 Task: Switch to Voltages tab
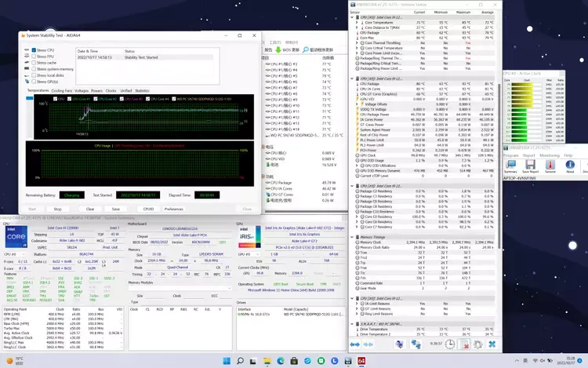pos(82,91)
